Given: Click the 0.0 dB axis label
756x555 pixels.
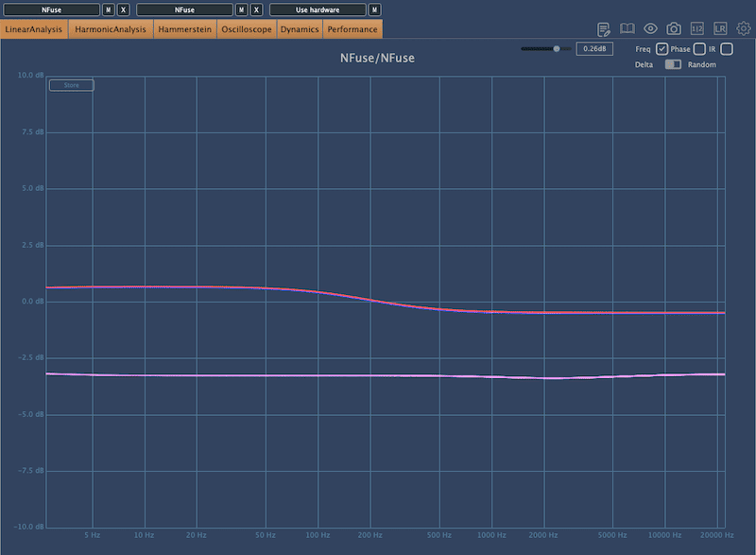Looking at the screenshot, I should 32,302.
